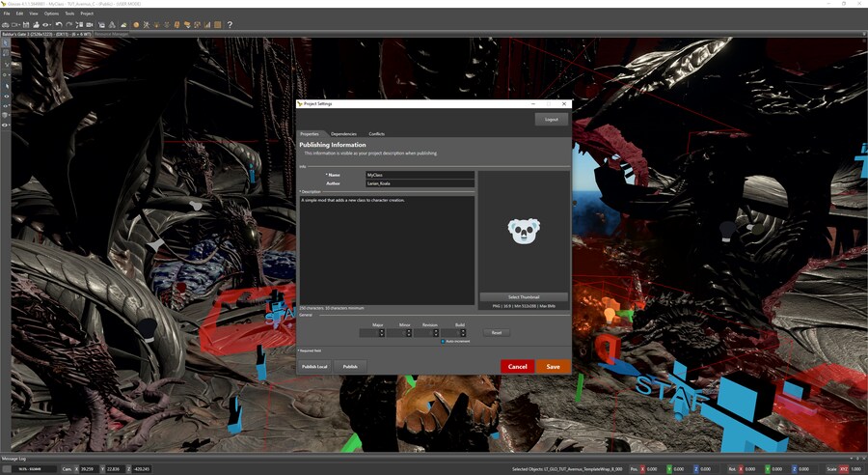This screenshot has width=868, height=475.
Task: Click the video camera toolbar icon
Action: 89,24
